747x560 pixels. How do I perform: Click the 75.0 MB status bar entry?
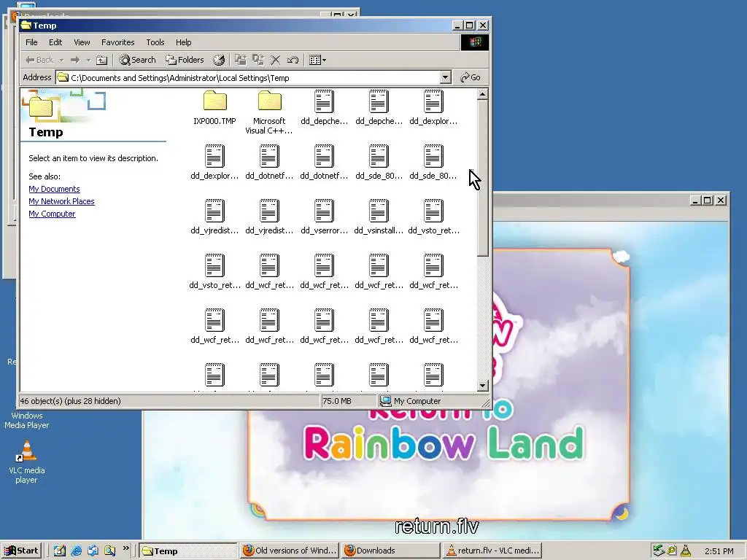pos(337,401)
